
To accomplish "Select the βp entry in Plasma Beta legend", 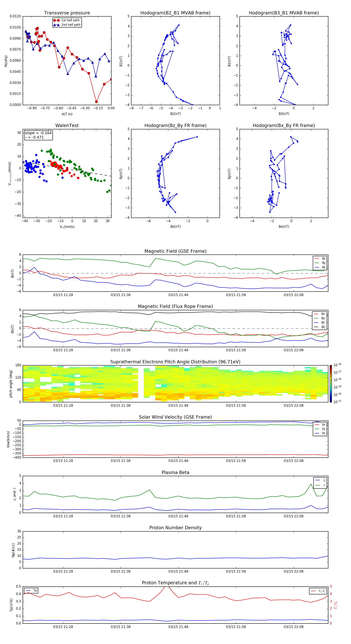I will tap(321, 480).
